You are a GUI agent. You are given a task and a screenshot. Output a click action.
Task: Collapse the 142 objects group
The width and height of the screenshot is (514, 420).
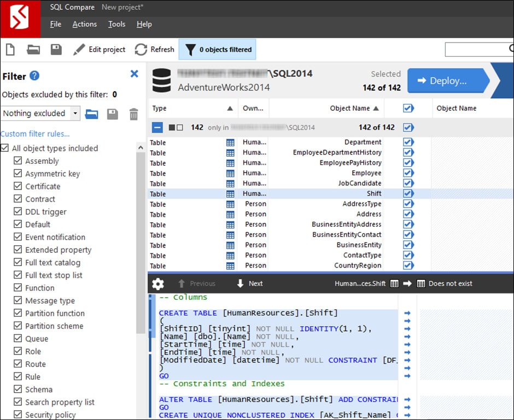point(157,127)
